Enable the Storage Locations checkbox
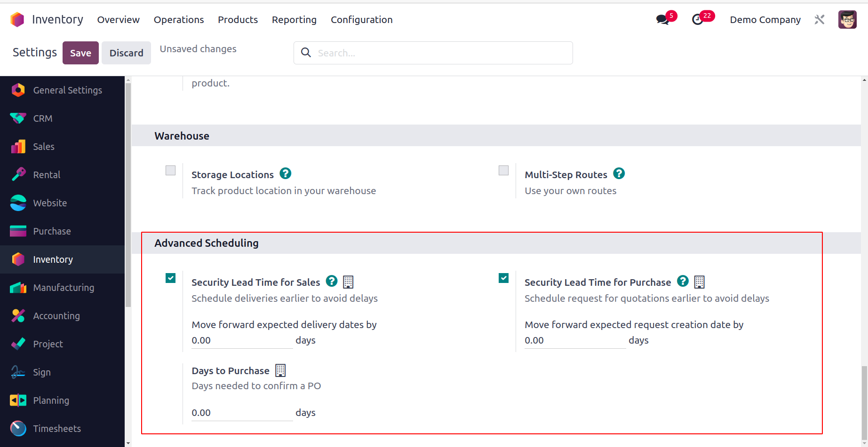The width and height of the screenshot is (868, 447). 170,170
